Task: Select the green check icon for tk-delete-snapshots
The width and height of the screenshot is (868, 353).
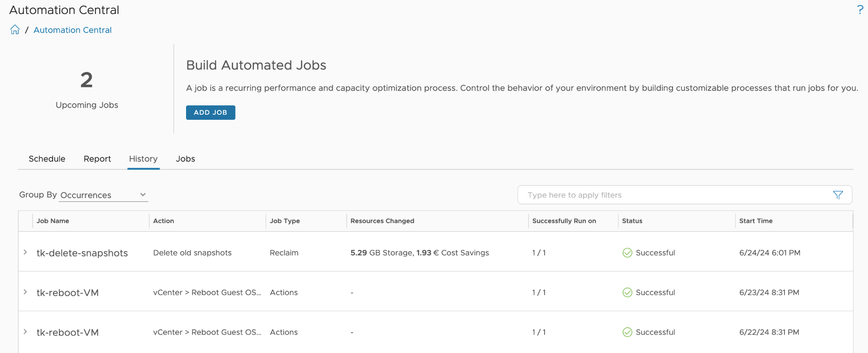Action: click(x=627, y=253)
